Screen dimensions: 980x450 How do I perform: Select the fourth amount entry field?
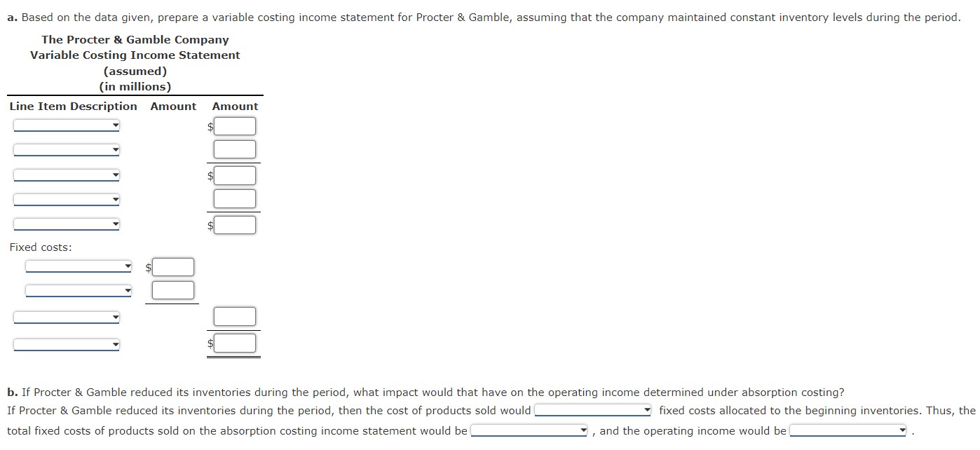(236, 198)
